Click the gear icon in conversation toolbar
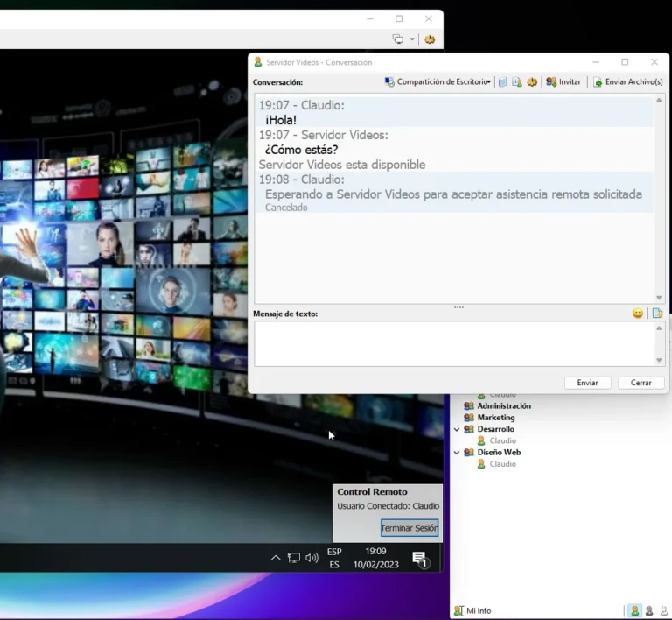Viewport: 672px width, 620px height. pos(532,82)
